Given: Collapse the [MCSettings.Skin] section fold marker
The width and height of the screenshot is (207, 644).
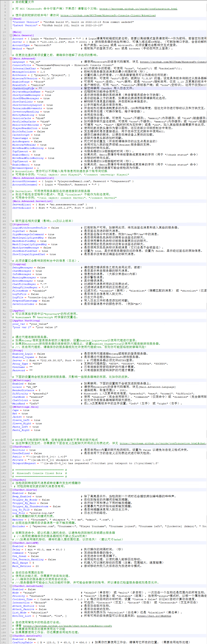Looking at the screenshot, I should point(11,407).
